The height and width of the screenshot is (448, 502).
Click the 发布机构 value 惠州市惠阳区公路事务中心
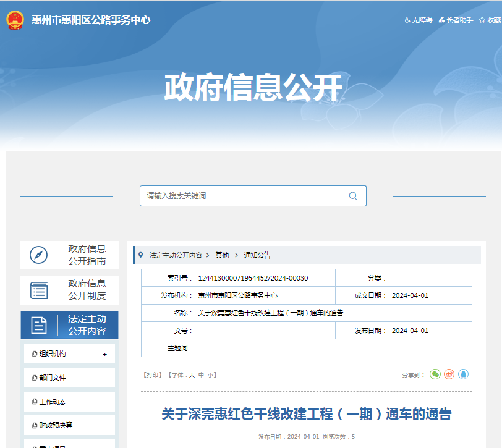point(237,295)
